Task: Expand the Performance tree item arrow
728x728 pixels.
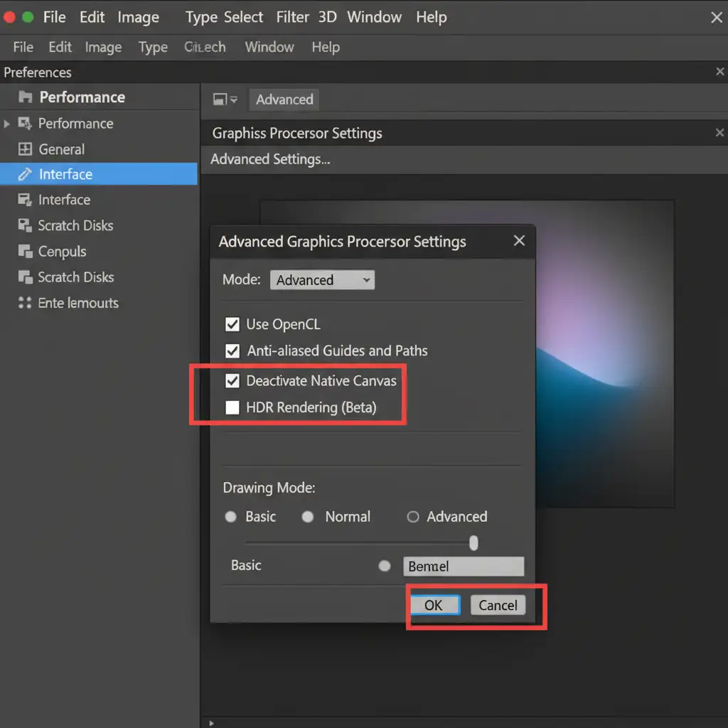Action: 7,124
